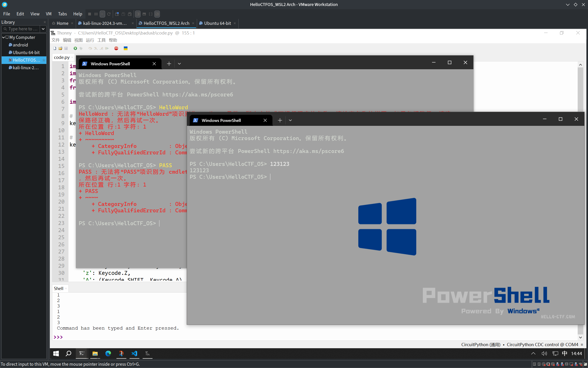Screen dimensions: 588x368
Task: Open back PowerShell tab dropdown chevron
Action: [179, 64]
